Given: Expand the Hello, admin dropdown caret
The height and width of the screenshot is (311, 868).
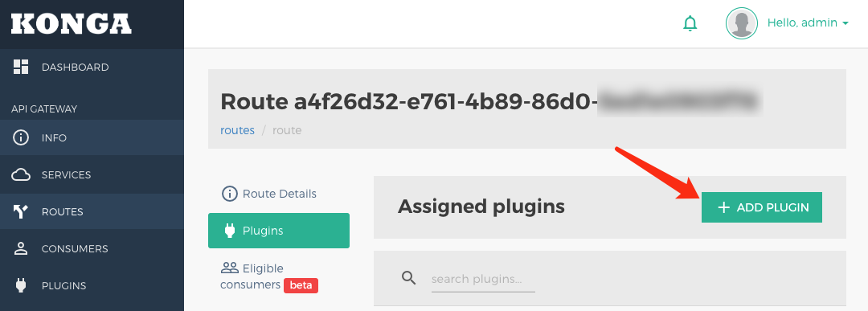Looking at the screenshot, I should click(x=845, y=23).
